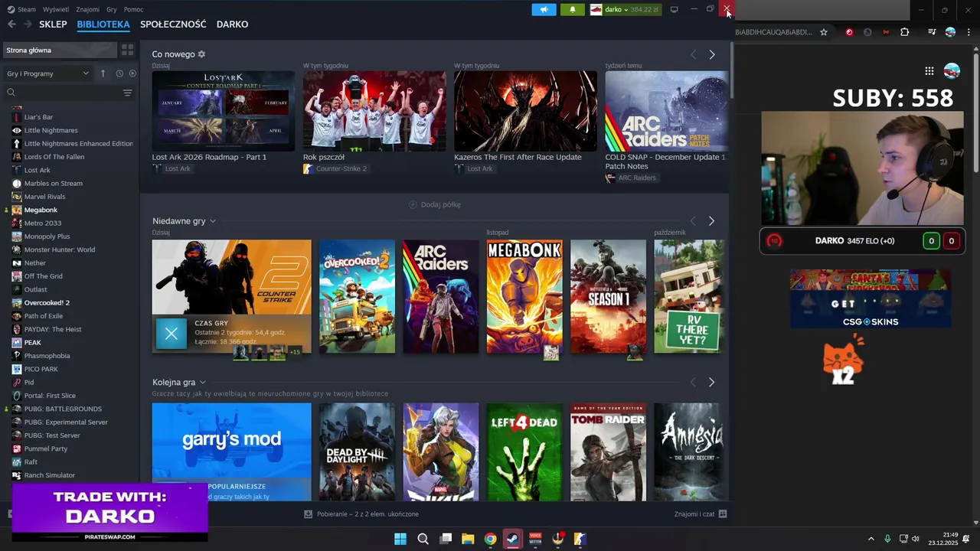Toggle sort direction arrow in library sidebar

click(103, 73)
